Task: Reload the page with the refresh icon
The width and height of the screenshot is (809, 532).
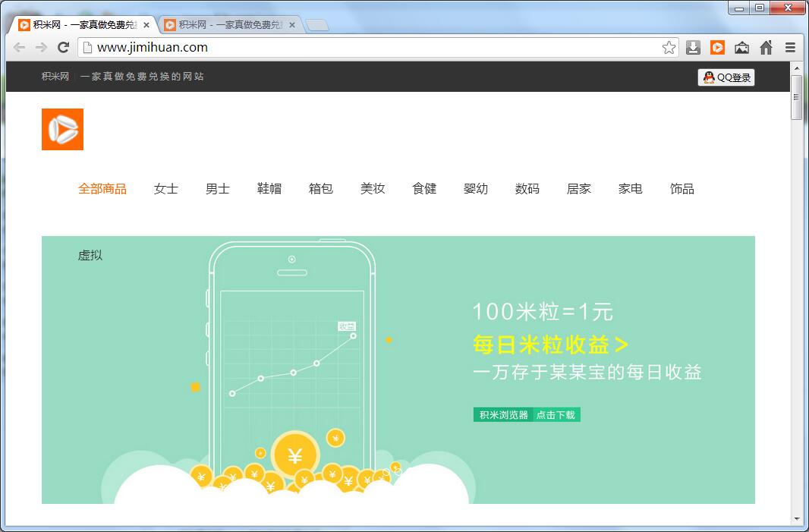Action: [64, 48]
